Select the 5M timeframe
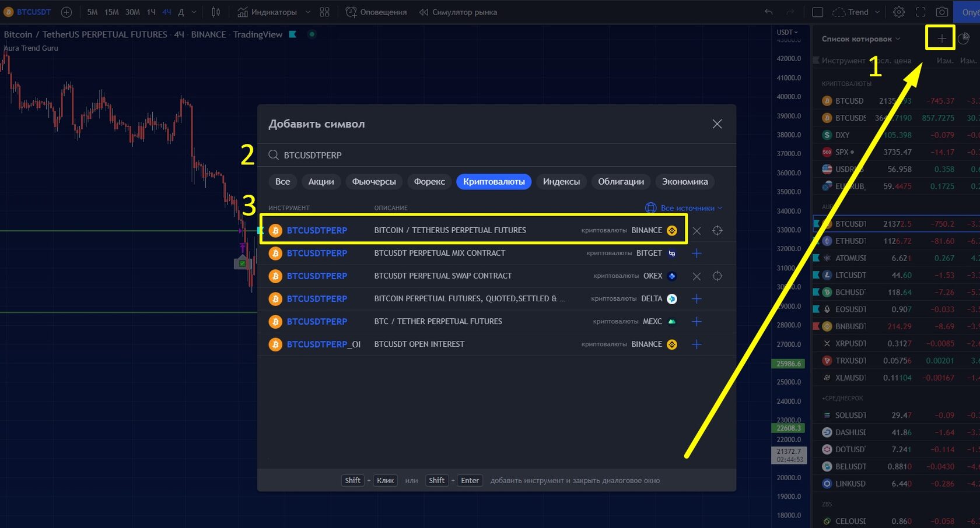 (92, 12)
